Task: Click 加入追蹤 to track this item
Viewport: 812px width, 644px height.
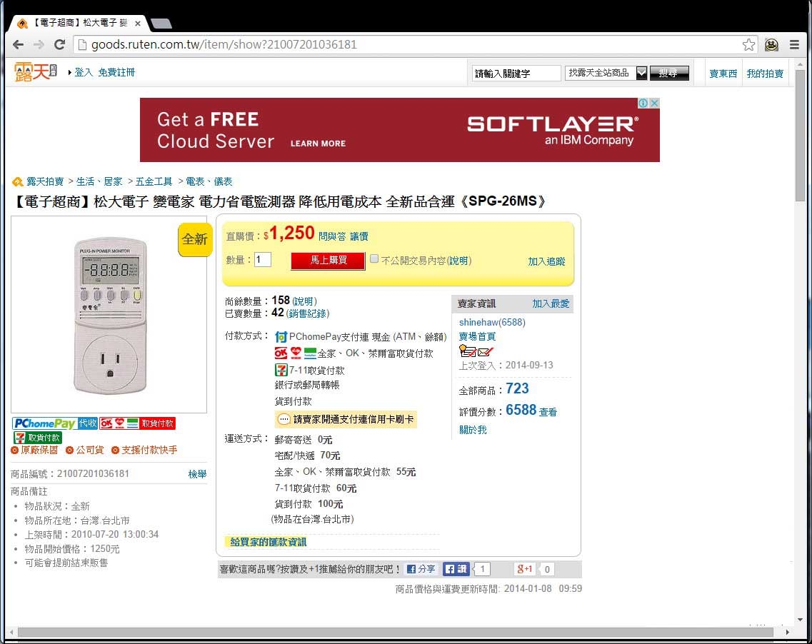Action: [546, 261]
